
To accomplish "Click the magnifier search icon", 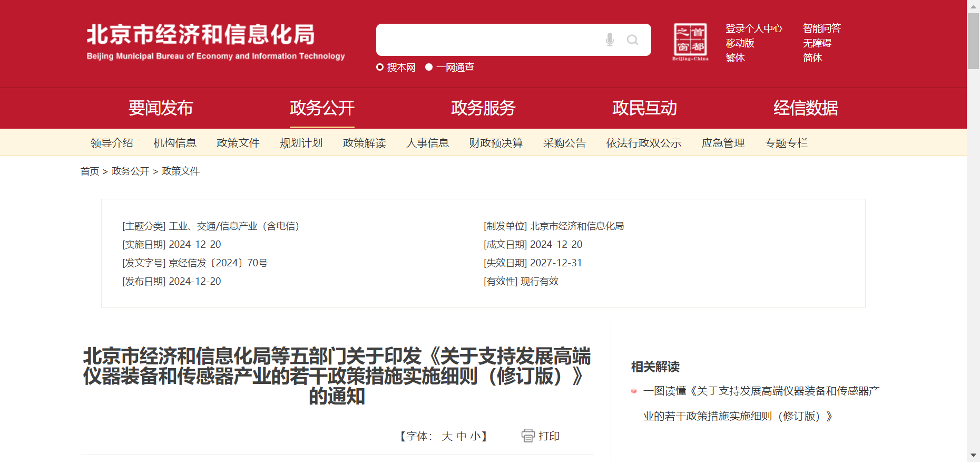I will [632, 40].
